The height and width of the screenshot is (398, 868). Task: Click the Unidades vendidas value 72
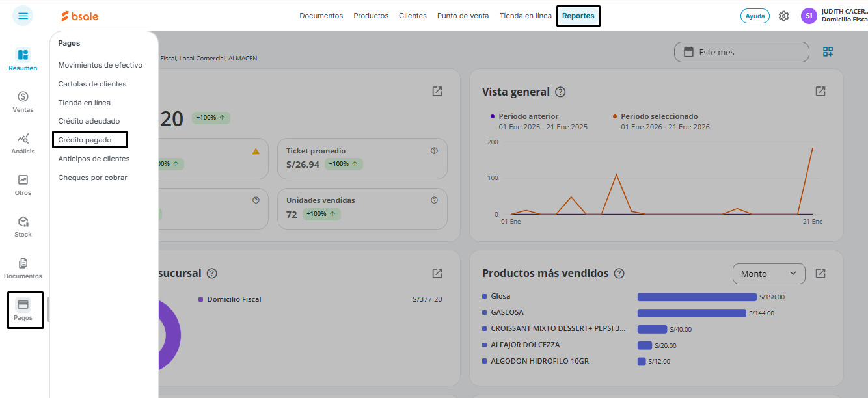click(292, 214)
